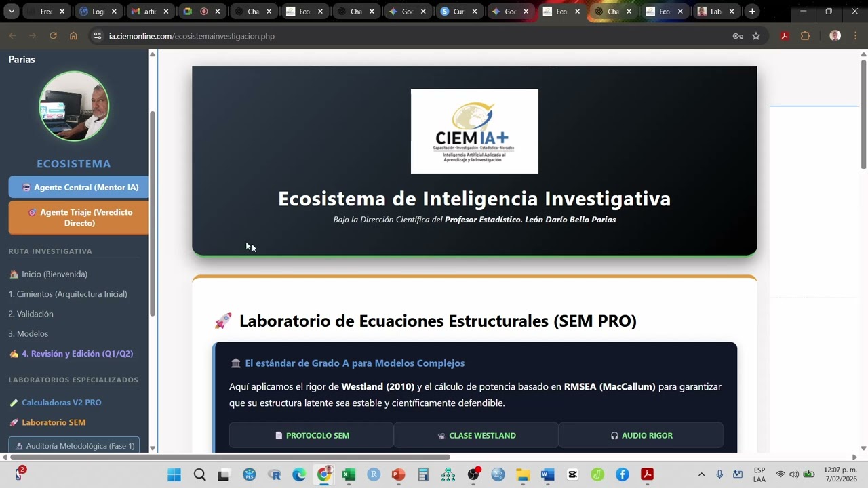Click the AUDIO RIGOR button

[x=641, y=435]
